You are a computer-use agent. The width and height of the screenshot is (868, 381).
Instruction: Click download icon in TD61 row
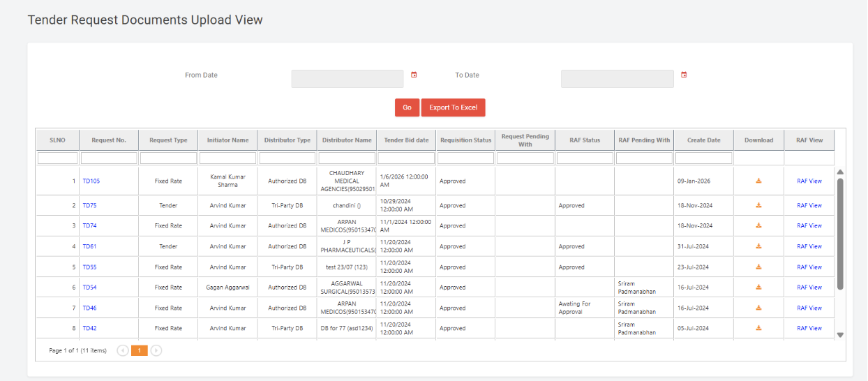tap(758, 246)
